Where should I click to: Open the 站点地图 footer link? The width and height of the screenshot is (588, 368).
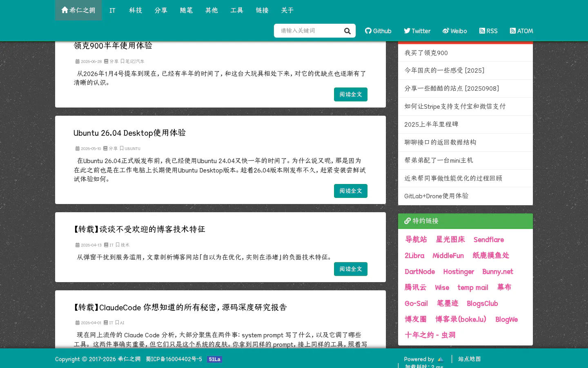[470, 359]
